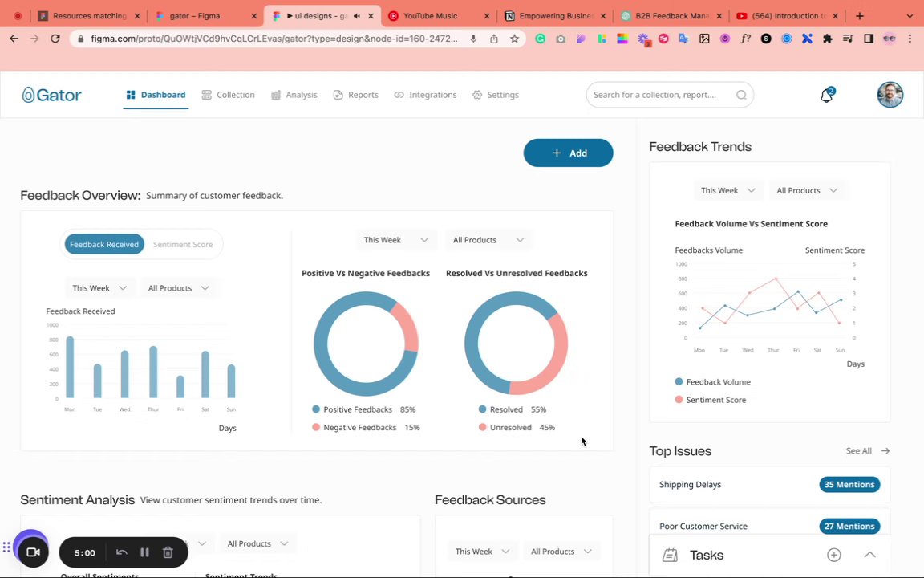The width and height of the screenshot is (924, 578).
Task: Add a new task with the plus-circle icon
Action: tap(834, 555)
